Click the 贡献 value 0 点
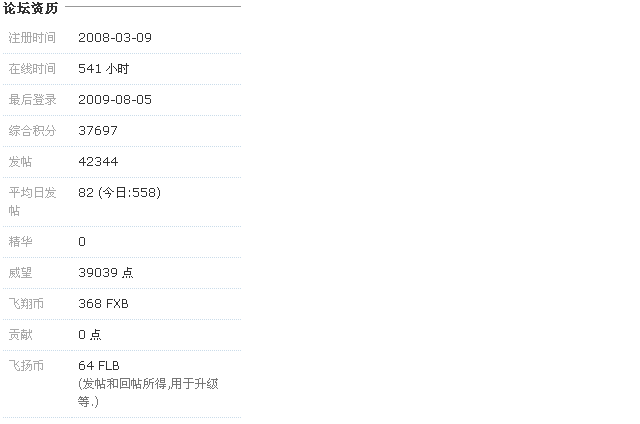This screenshot has height=424, width=640. [x=90, y=335]
